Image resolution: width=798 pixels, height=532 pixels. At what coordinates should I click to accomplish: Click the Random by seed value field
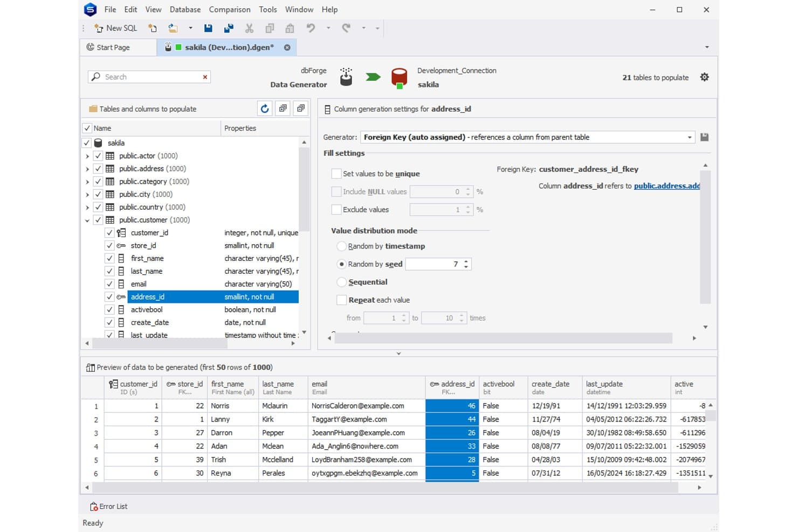click(x=434, y=264)
